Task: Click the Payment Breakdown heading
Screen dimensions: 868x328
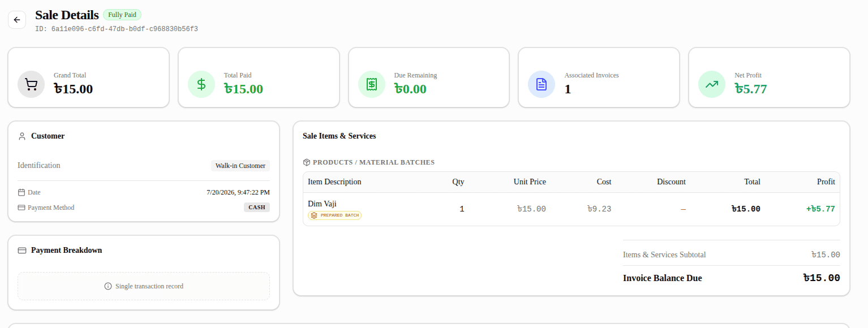Action: (67, 250)
